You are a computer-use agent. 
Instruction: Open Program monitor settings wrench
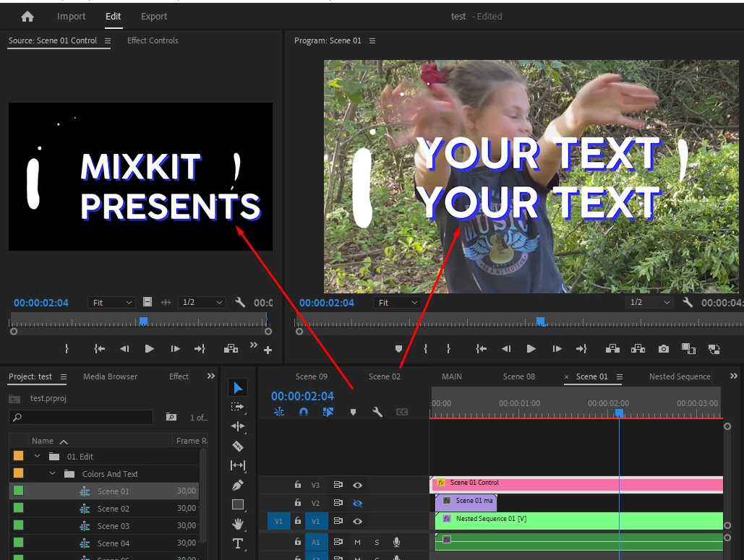(x=687, y=302)
